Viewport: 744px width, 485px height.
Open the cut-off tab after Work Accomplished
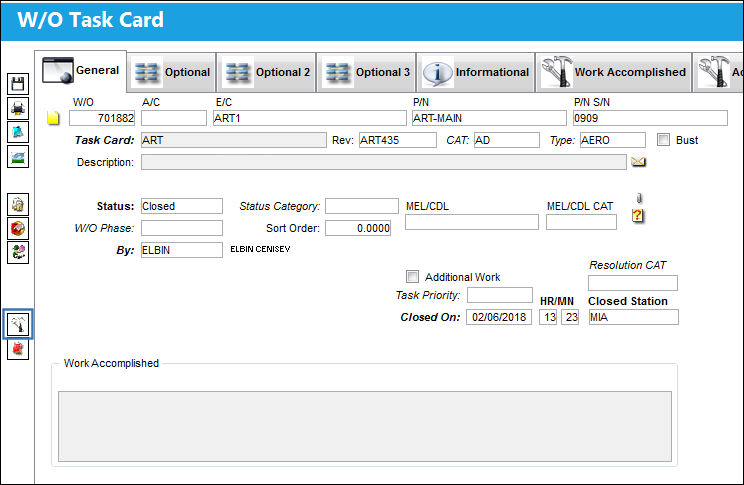718,72
